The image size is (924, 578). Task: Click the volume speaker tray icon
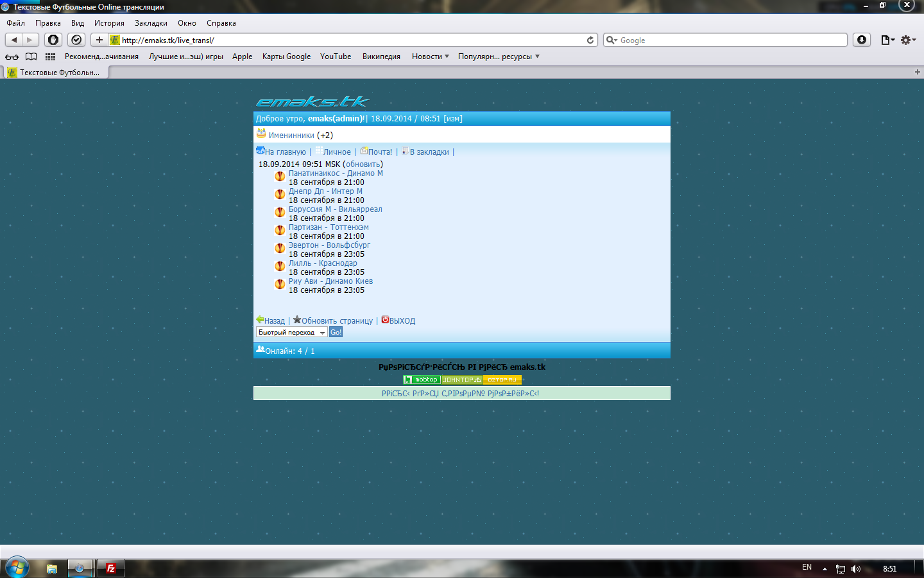click(x=855, y=569)
